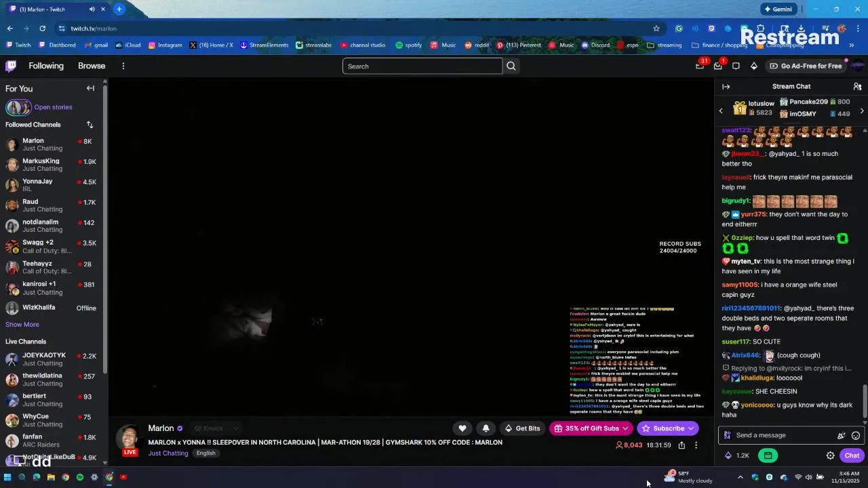Image resolution: width=868 pixels, height=488 pixels.
Task: Open the Bits and cheering button in chat
Action: pos(842,436)
